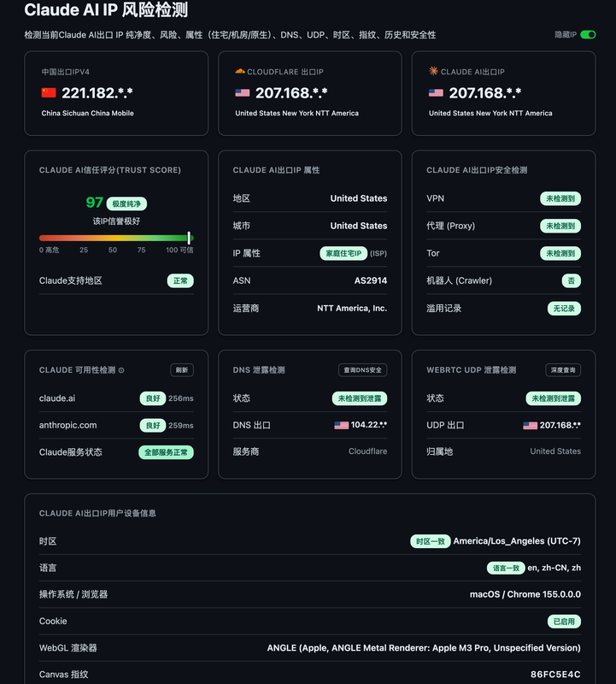Image resolution: width=616 pixels, height=684 pixels.
Task: Click the trust score value 97
Action: pos(94,203)
